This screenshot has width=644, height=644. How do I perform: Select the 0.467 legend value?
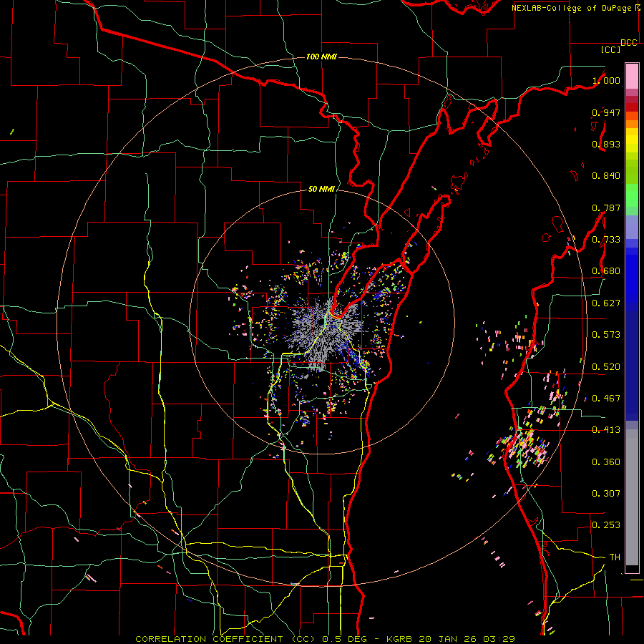click(x=606, y=399)
